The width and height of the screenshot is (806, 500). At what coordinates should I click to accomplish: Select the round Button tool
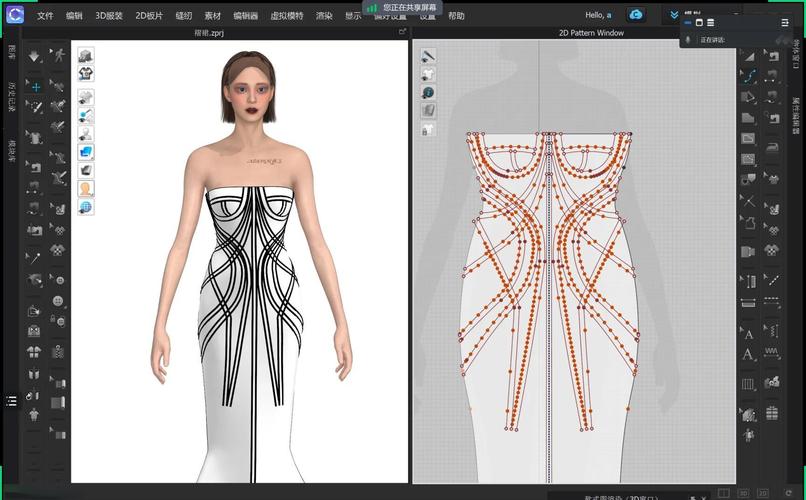[58, 301]
